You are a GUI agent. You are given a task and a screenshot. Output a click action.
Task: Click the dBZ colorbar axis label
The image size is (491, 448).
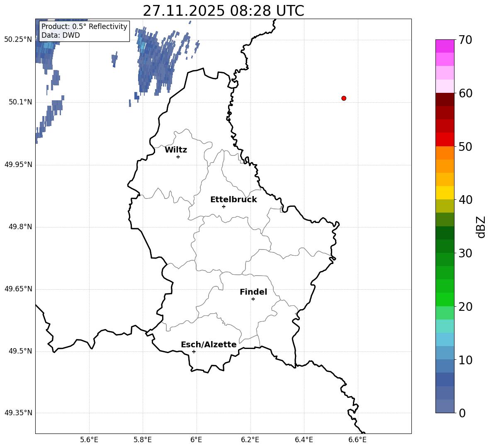(481, 227)
